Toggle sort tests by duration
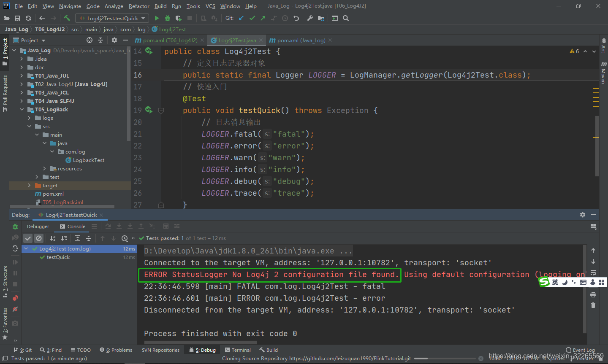Viewport: 608px width, 364px height. point(64,238)
